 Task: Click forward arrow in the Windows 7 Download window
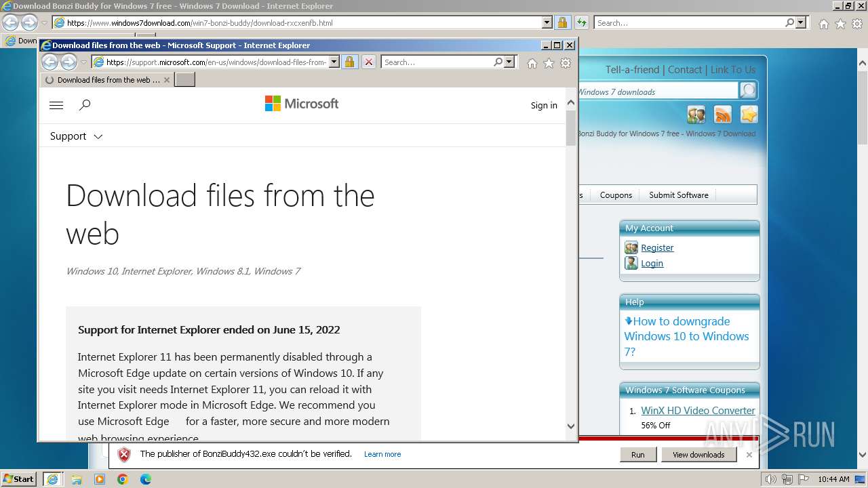coord(29,22)
